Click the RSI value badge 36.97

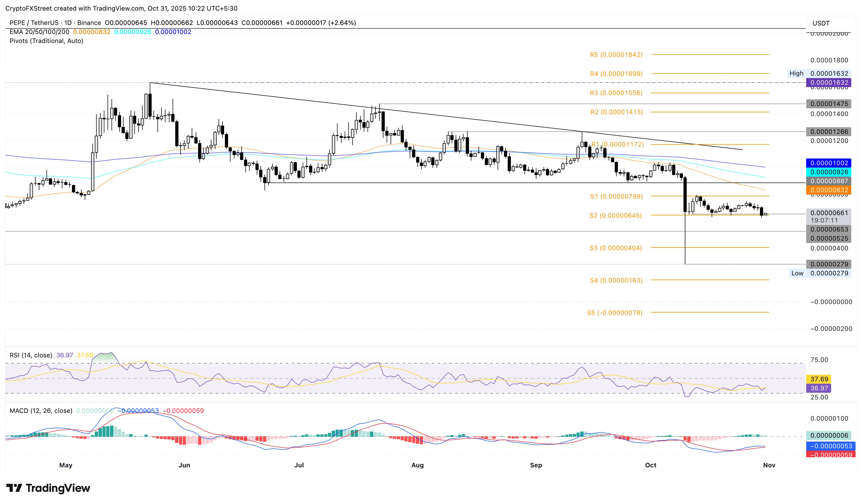coord(819,388)
